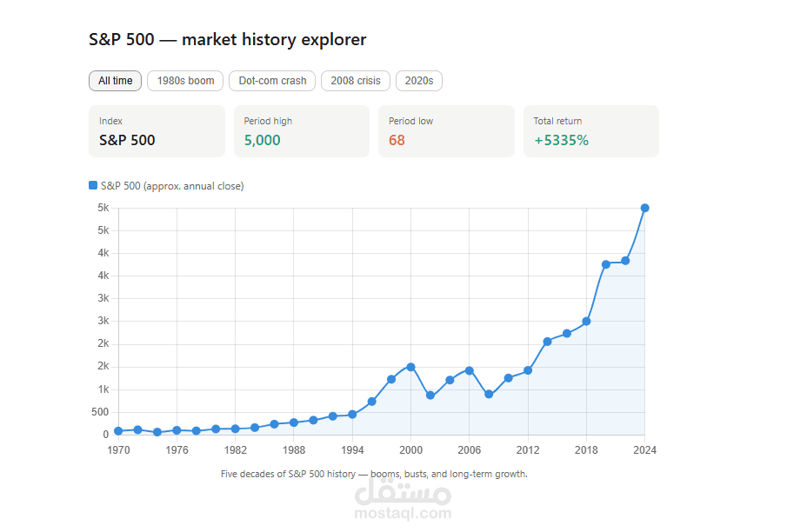Viewport: 807px width, 532px height.
Task: Click the Total return +5335% value
Action: [x=561, y=140]
